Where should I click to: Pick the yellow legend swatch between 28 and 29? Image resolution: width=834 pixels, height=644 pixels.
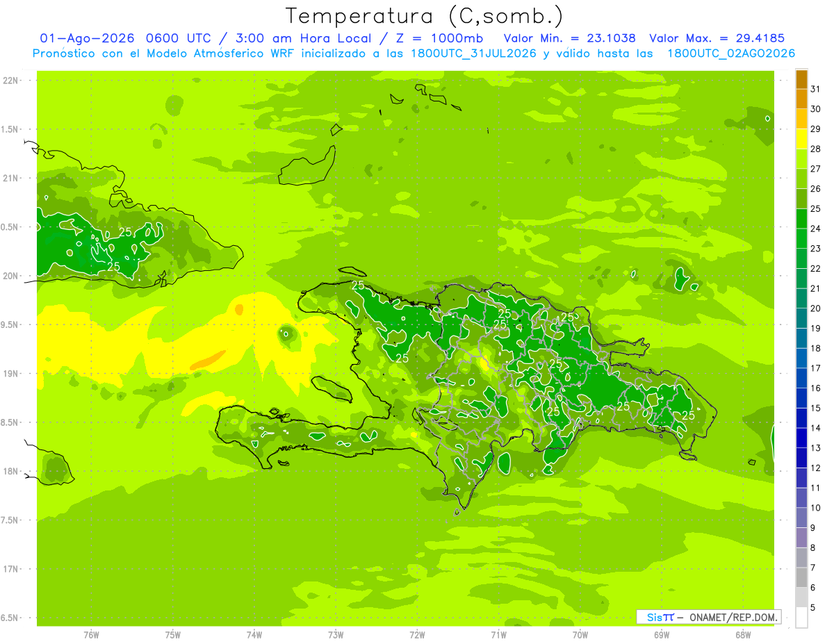coord(801,139)
